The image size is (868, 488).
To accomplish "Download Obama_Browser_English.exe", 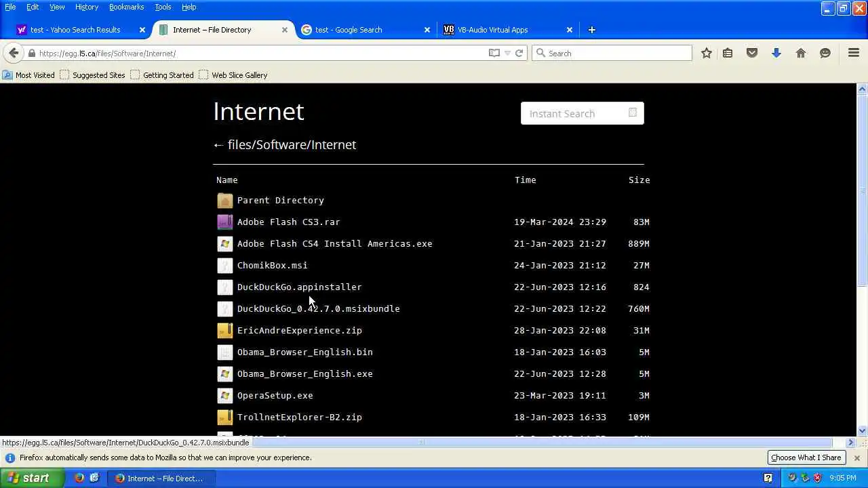I will point(304,373).
